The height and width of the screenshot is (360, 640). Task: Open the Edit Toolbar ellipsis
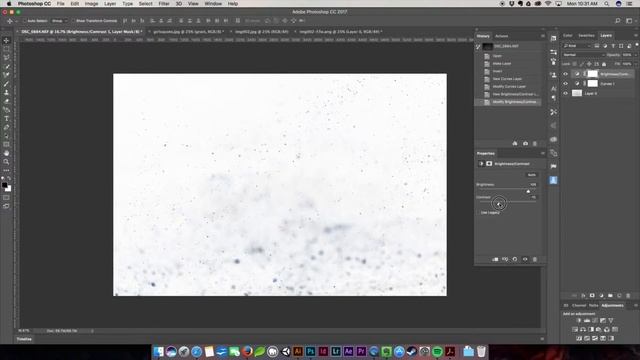coord(6,170)
